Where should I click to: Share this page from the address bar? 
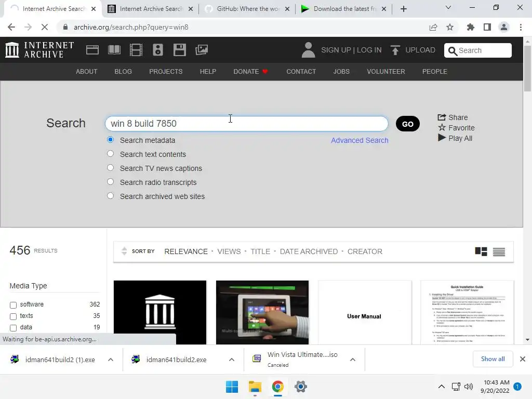pyautogui.click(x=433, y=27)
